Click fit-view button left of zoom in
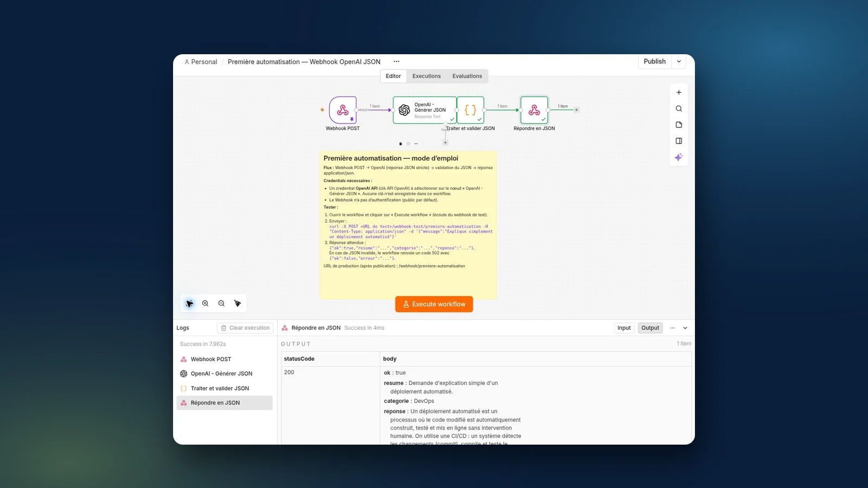Viewport: 868px width, 488px height. (x=189, y=304)
